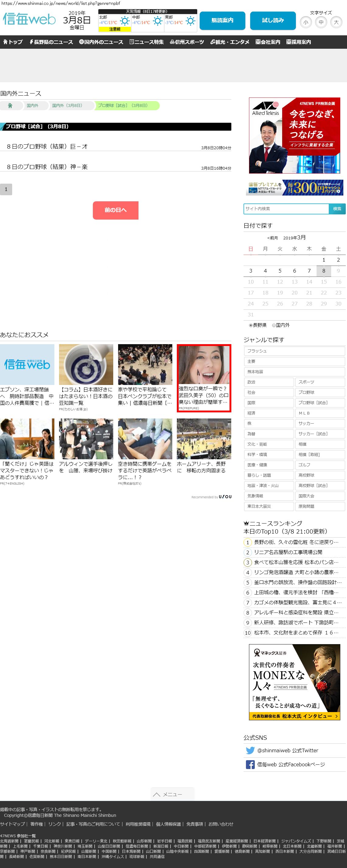This screenshot has height=868, width=347.
Task: Open the マネックス証券 MONEX advertisement
Action: point(294,682)
